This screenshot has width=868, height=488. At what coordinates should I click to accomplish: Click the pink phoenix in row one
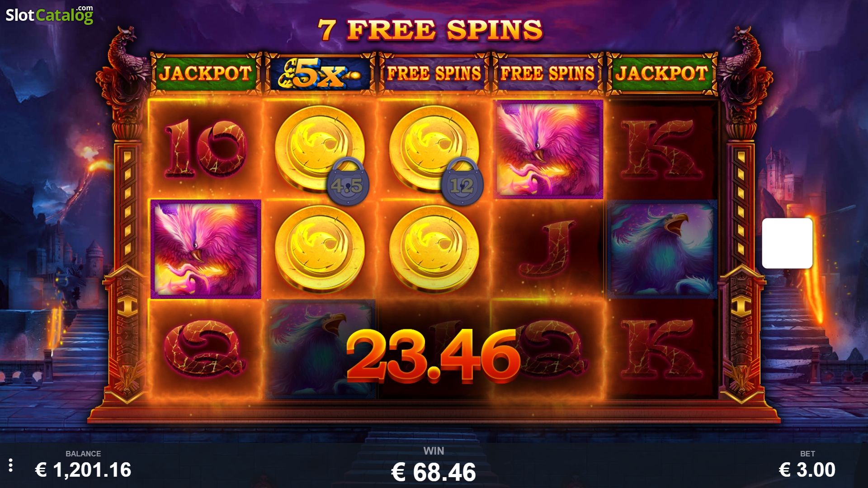[548, 149]
